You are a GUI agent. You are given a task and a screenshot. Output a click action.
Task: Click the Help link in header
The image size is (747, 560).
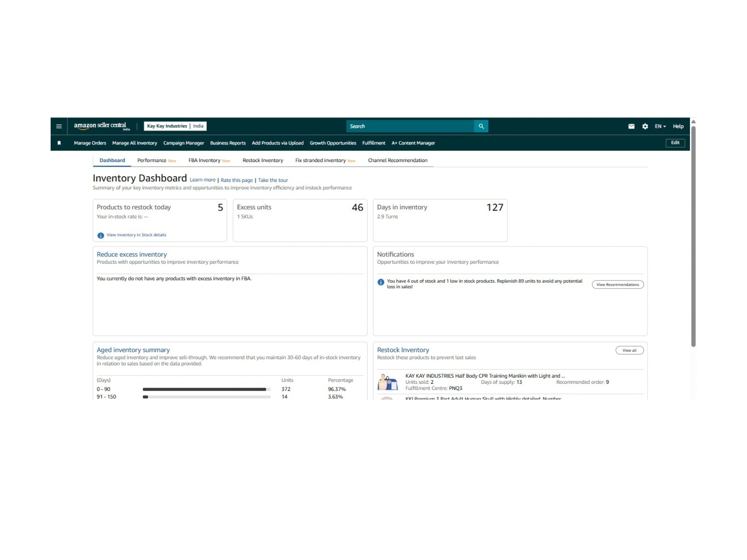pos(678,126)
